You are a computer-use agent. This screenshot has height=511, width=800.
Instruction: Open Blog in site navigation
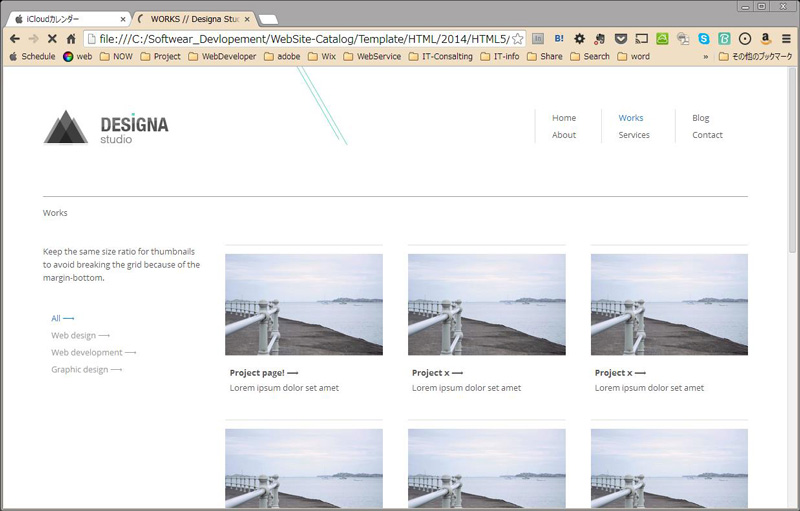point(701,118)
